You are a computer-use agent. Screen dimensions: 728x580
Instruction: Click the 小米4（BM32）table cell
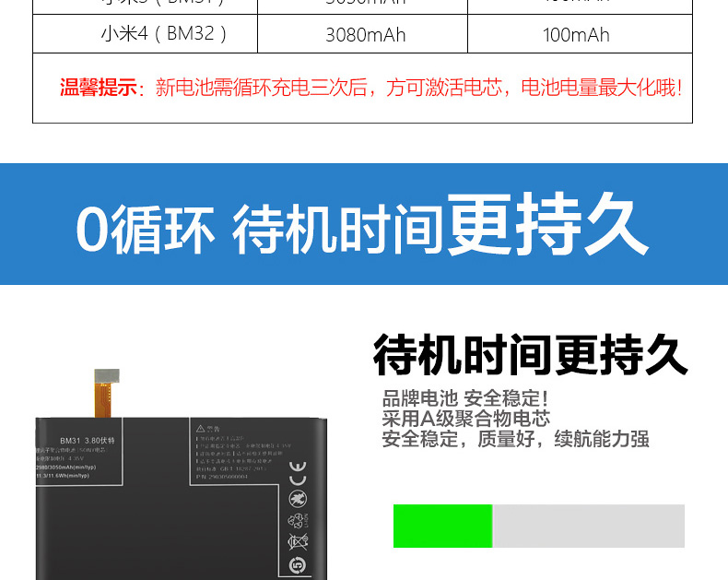click(145, 34)
